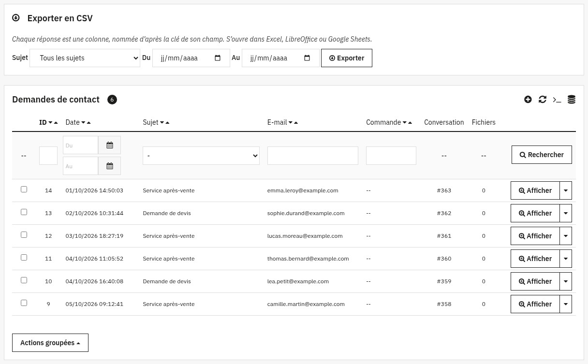Expand action menu for lucas.moreau row
588x364 pixels.
coord(566,236)
